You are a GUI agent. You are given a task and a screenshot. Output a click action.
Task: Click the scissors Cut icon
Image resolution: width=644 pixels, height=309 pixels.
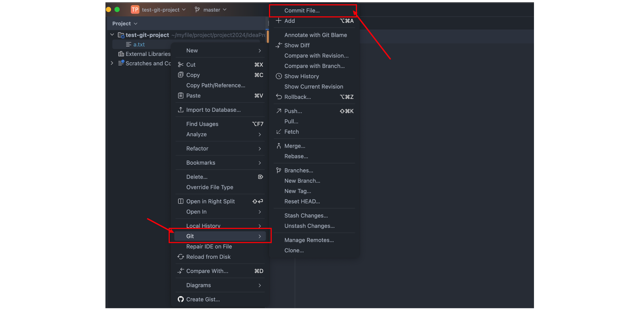tap(181, 65)
